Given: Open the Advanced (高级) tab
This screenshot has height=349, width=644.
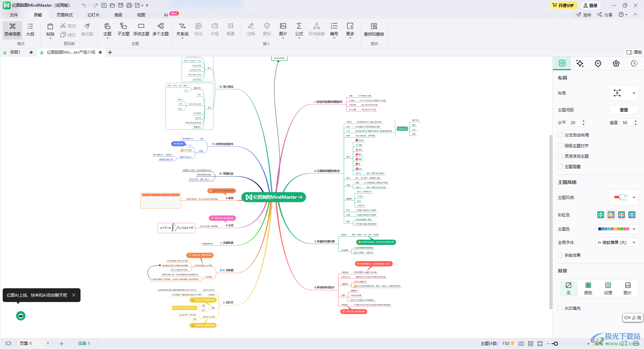Looking at the screenshot, I should pyautogui.click(x=118, y=15).
